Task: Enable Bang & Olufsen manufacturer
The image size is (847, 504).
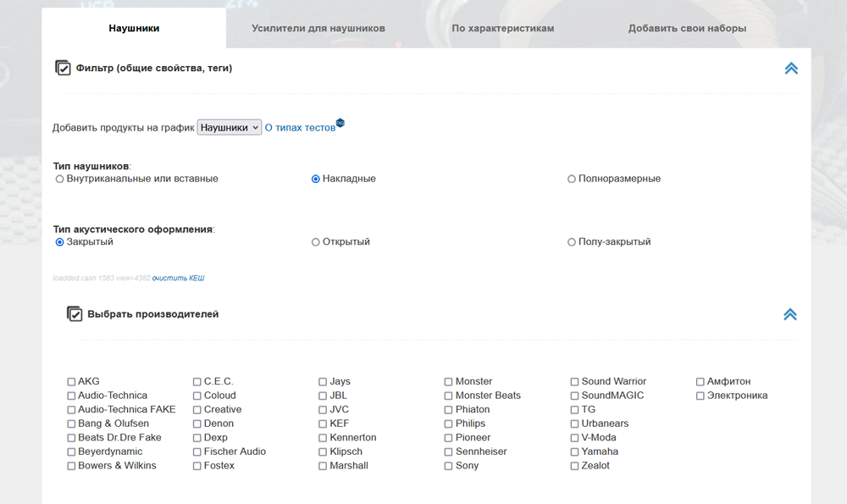Action: click(x=71, y=424)
